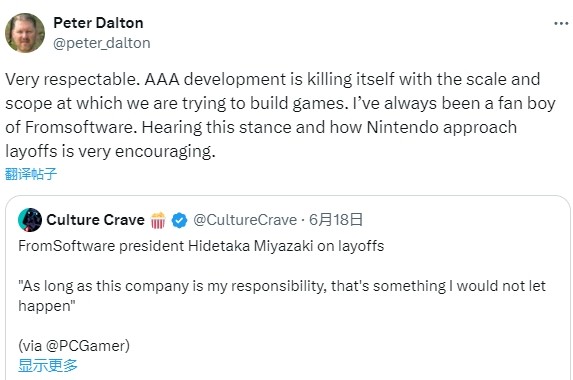Click the @peter_dalton handle
Screen dimensions: 573x380
(102, 43)
